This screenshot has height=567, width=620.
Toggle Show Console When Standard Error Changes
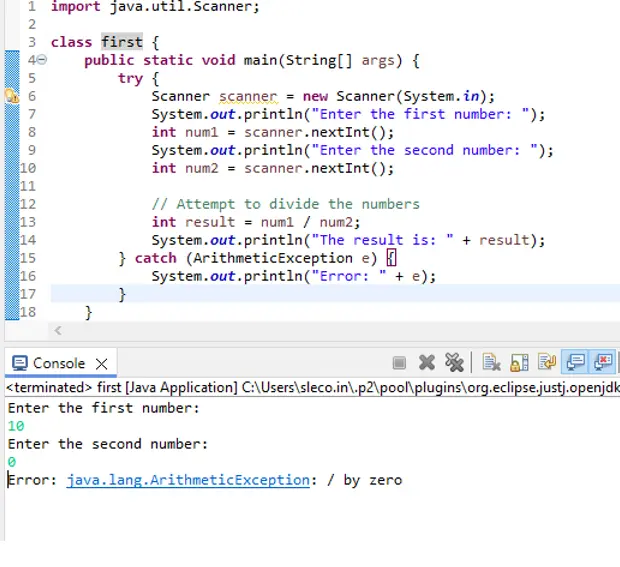602,361
